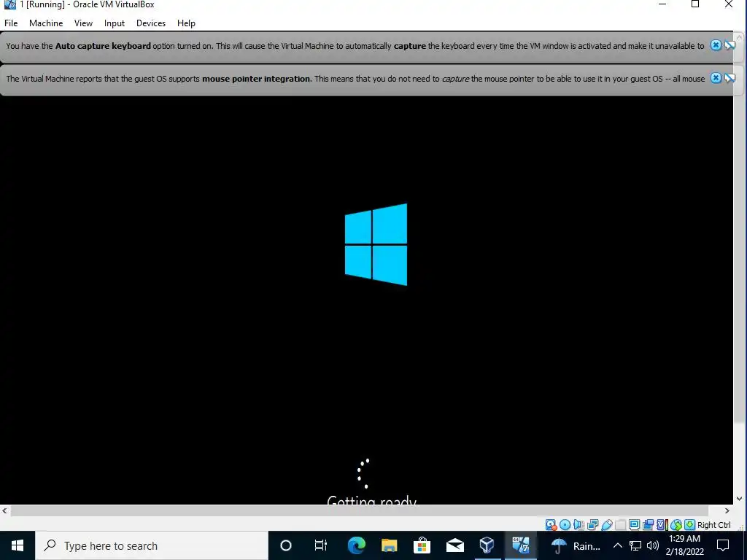The height and width of the screenshot is (560, 747).
Task: Open the File menu
Action: click(10, 23)
